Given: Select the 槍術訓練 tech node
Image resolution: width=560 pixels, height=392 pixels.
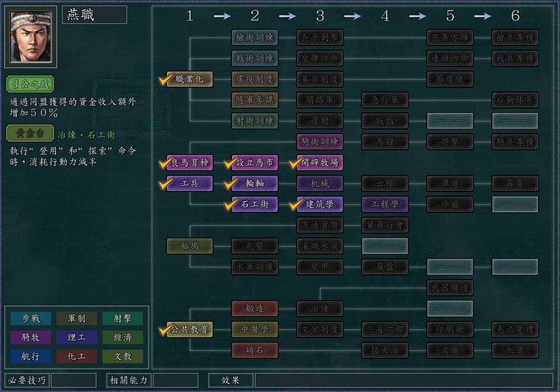Looking at the screenshot, I should [255, 37].
